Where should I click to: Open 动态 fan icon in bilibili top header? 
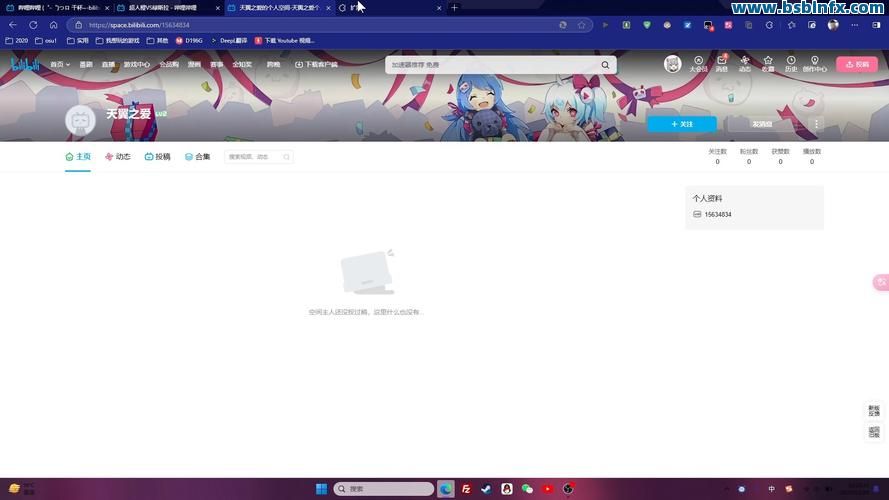[x=744, y=64]
